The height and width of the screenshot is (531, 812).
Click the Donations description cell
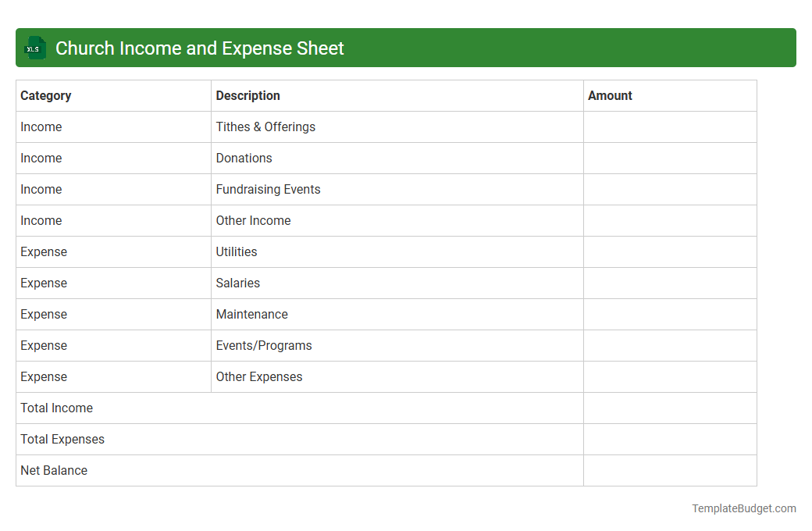click(244, 158)
